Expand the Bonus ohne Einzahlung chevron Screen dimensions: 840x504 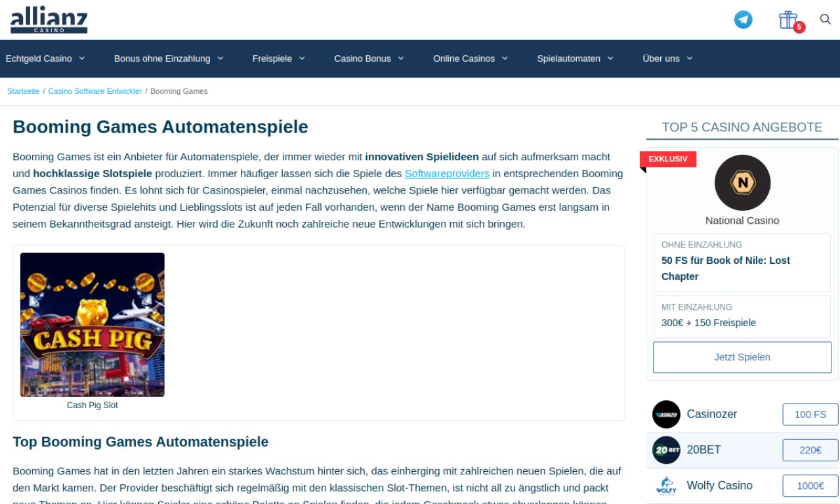coord(220,58)
